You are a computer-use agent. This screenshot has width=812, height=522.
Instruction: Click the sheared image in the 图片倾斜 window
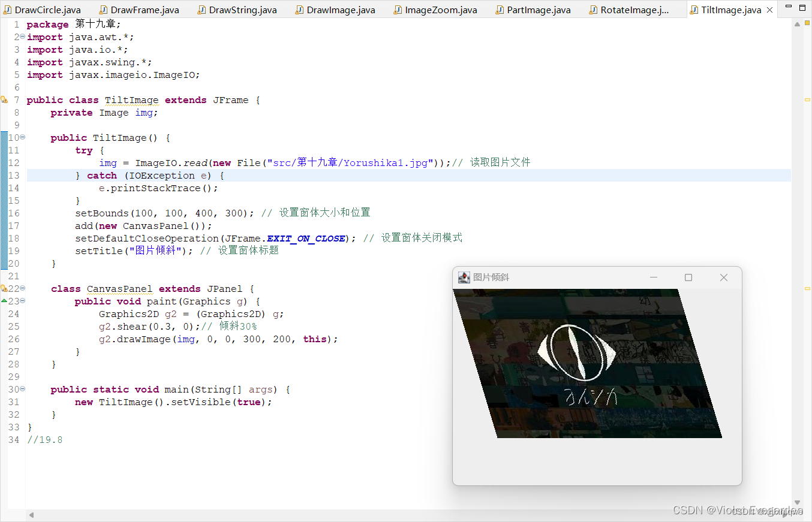click(587, 363)
